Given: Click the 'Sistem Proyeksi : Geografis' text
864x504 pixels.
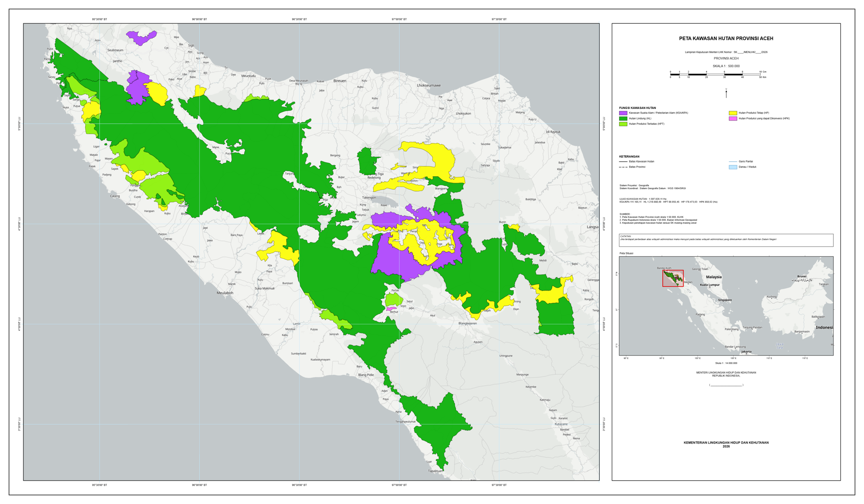Looking at the screenshot, I should click(634, 185).
